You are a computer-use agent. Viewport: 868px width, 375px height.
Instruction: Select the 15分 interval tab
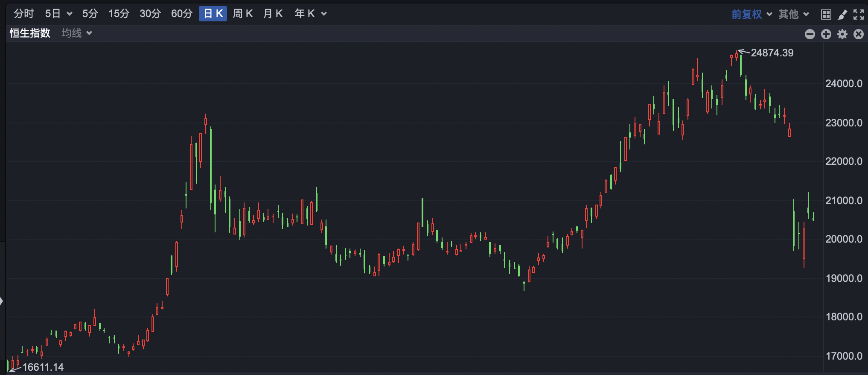click(x=119, y=14)
